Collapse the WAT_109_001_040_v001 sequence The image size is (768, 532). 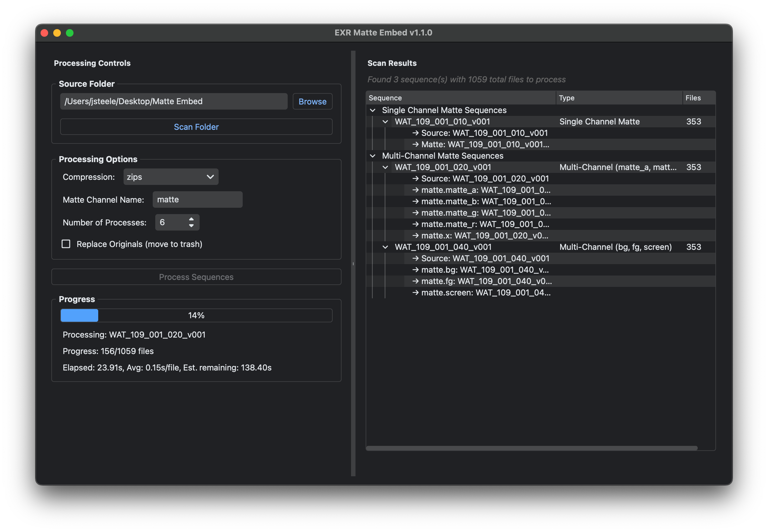coord(386,247)
